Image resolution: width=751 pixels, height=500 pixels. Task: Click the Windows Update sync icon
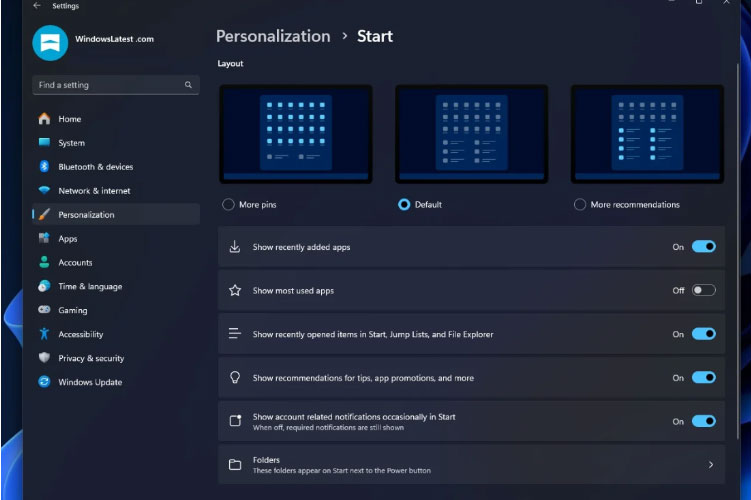44,382
